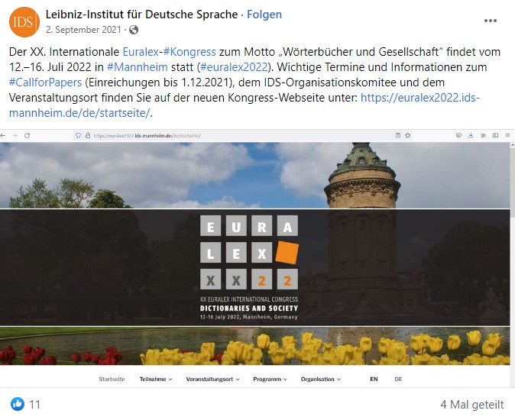Click the Pocket save icon in toolbar
The height and width of the screenshot is (420, 515).
[x=458, y=135]
